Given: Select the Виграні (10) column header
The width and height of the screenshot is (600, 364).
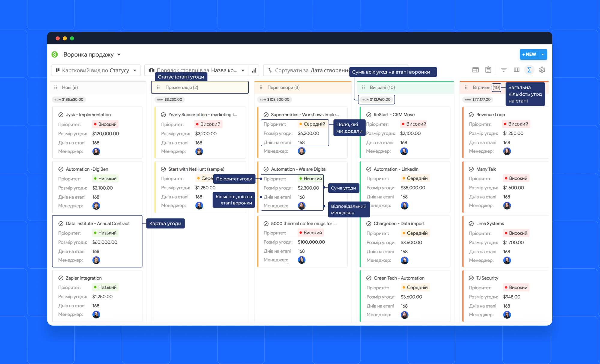Looking at the screenshot, I should (x=382, y=88).
